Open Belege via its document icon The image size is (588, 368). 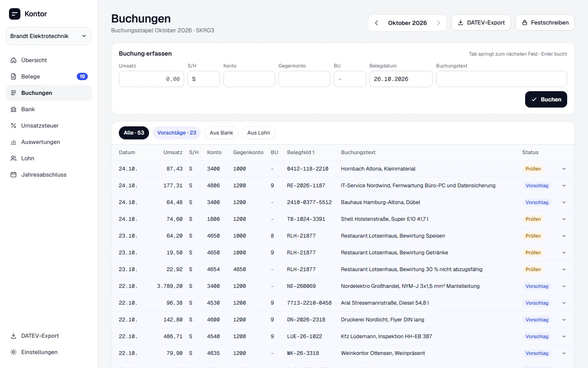(x=13, y=76)
